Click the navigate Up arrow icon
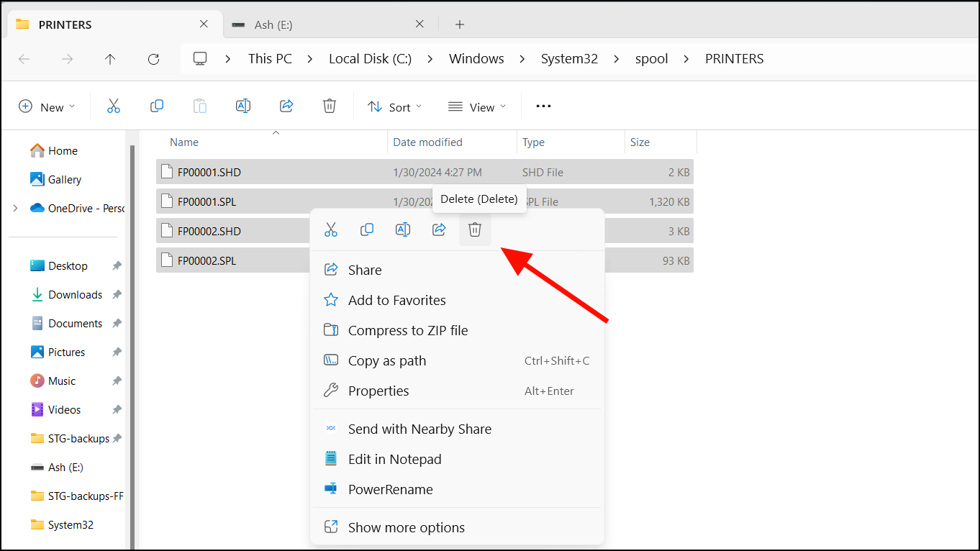 click(x=110, y=59)
